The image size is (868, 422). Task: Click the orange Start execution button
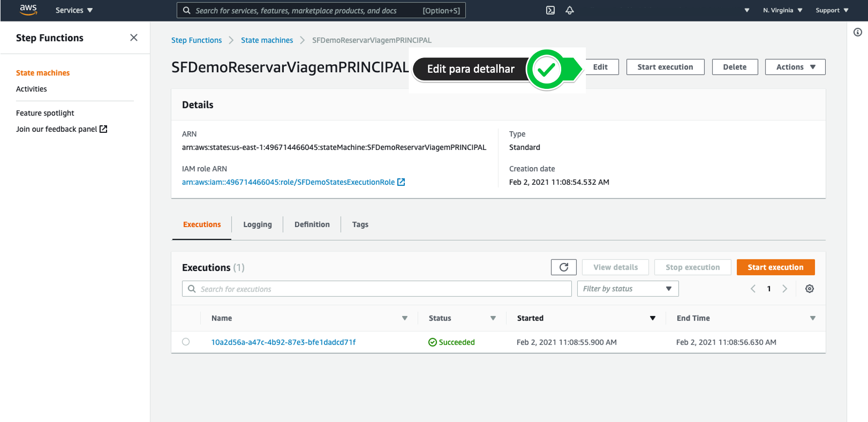(x=775, y=268)
